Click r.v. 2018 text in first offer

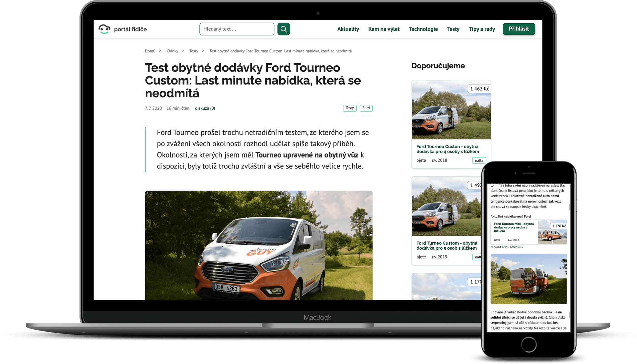[439, 160]
